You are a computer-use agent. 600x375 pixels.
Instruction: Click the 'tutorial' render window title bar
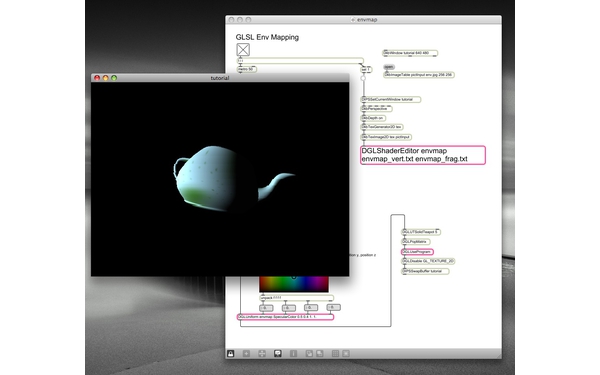220,78
